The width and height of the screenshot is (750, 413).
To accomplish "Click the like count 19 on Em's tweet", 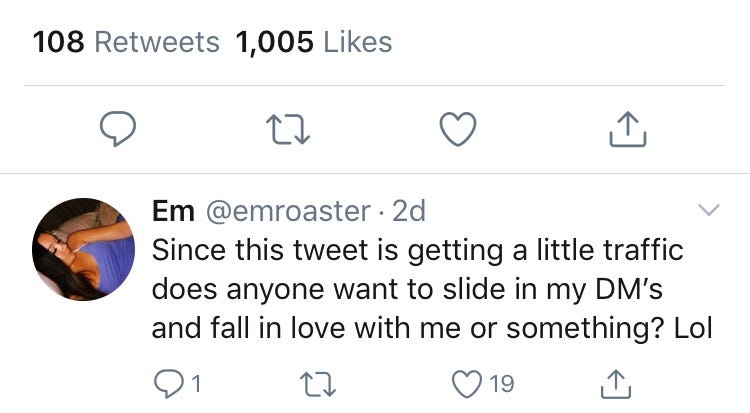I will 502,381.
